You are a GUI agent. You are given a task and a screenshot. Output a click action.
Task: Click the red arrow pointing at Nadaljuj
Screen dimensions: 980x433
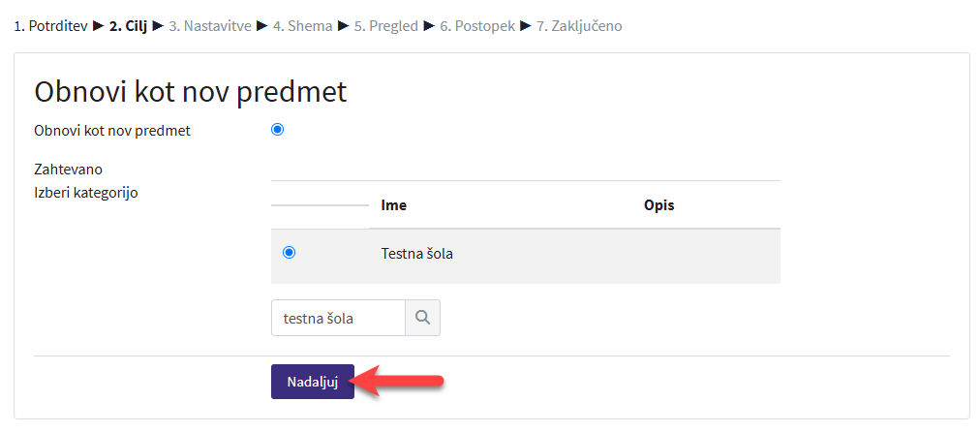pos(401,383)
